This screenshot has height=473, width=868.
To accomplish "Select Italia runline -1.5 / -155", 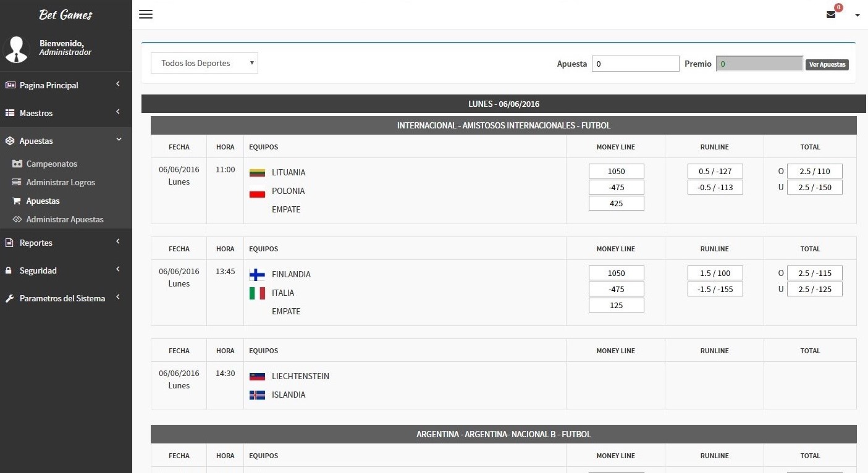I will pyautogui.click(x=715, y=290).
